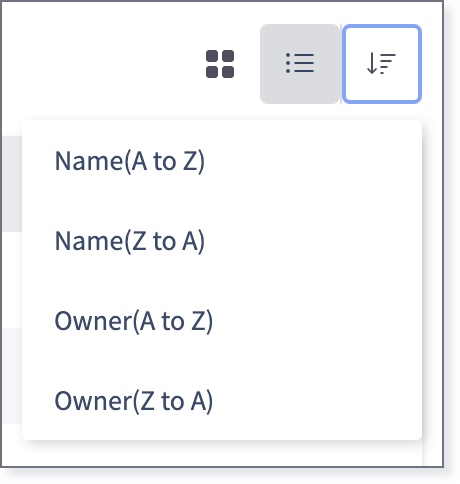Sort by Name(Z to A)
460x484 pixels.
pyautogui.click(x=222, y=241)
